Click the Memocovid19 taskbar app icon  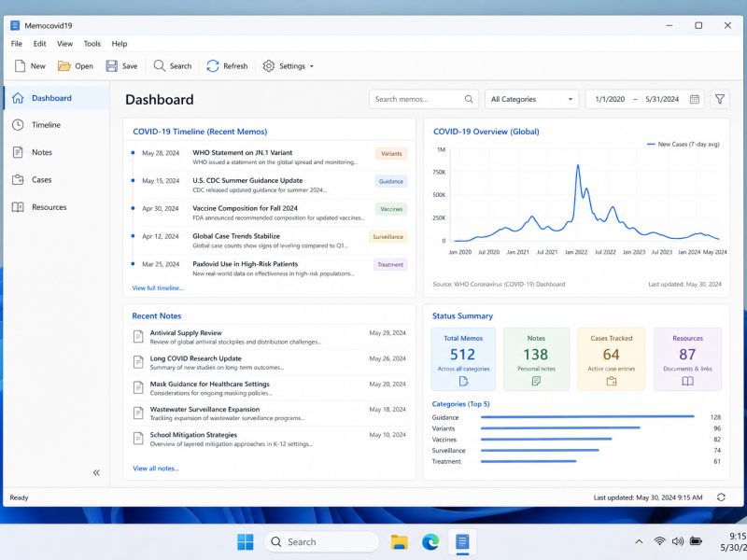coord(462,541)
